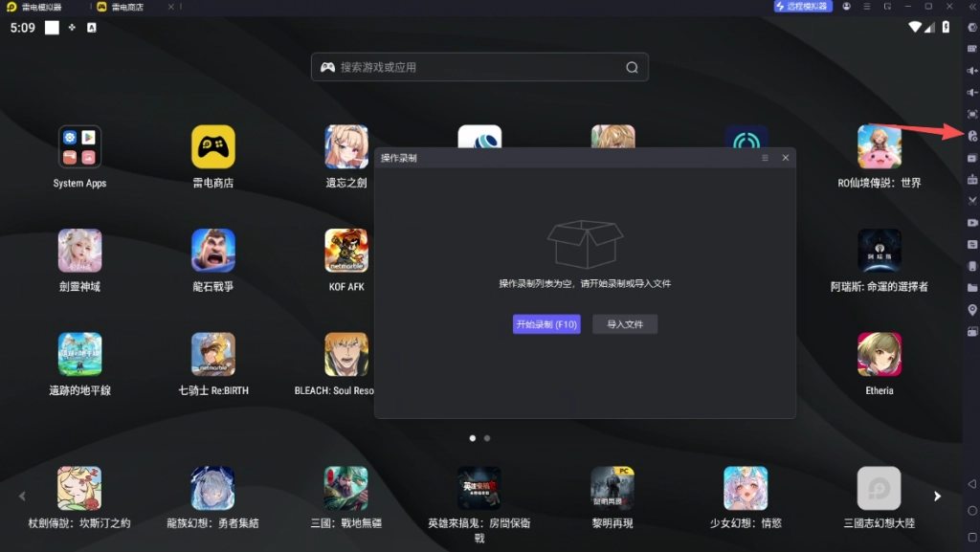The image size is (980, 552).
Task: Click the 开始录制 (F10) button
Action: (546, 323)
